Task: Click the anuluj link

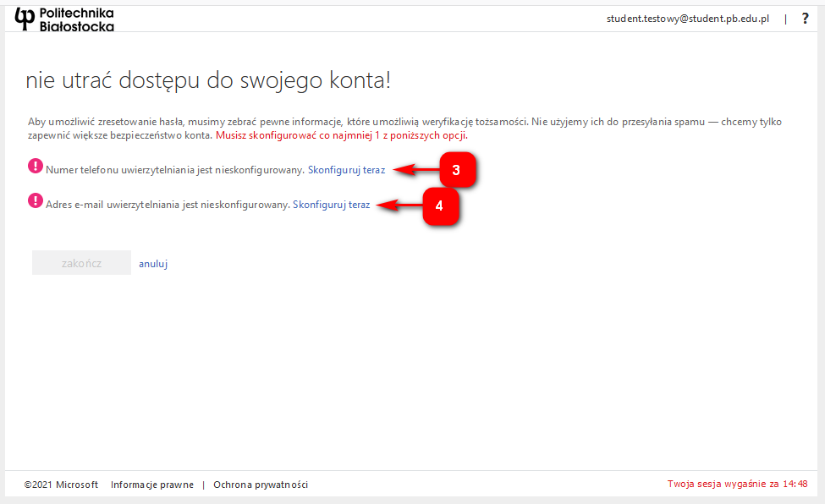Action: click(153, 264)
